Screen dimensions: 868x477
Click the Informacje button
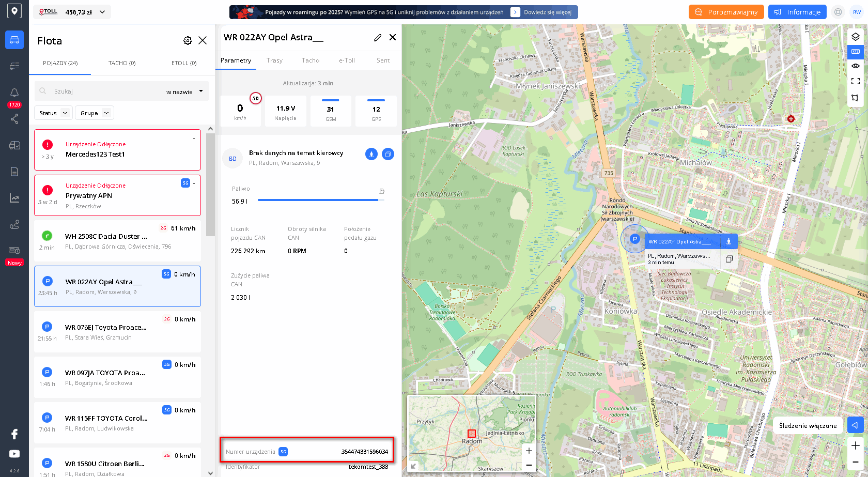[797, 12]
